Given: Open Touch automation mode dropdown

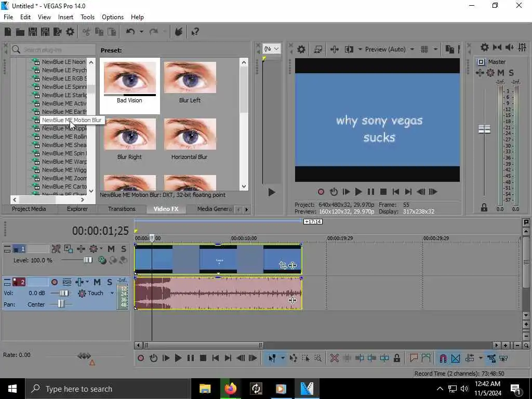Looking at the screenshot, I should 112,293.
